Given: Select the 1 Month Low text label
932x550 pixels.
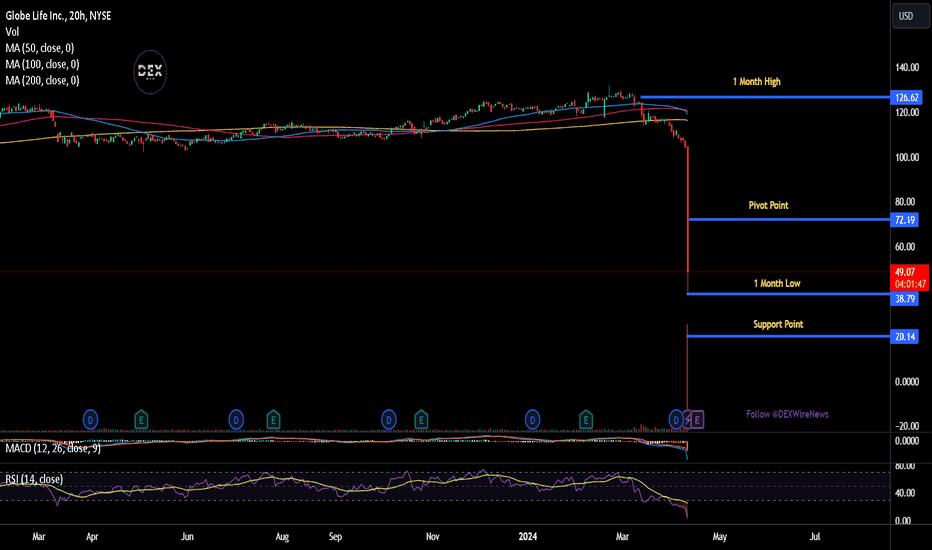Looking at the screenshot, I should pos(777,284).
